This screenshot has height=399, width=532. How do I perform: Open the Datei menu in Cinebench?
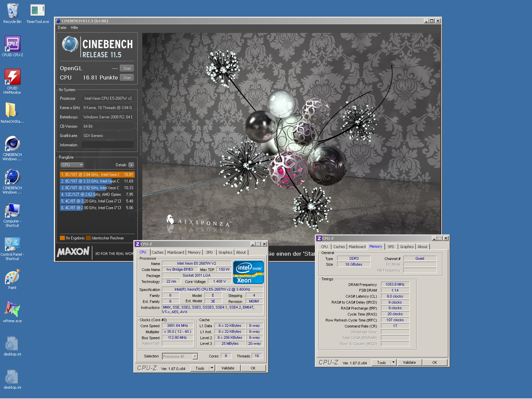pyautogui.click(x=62, y=28)
